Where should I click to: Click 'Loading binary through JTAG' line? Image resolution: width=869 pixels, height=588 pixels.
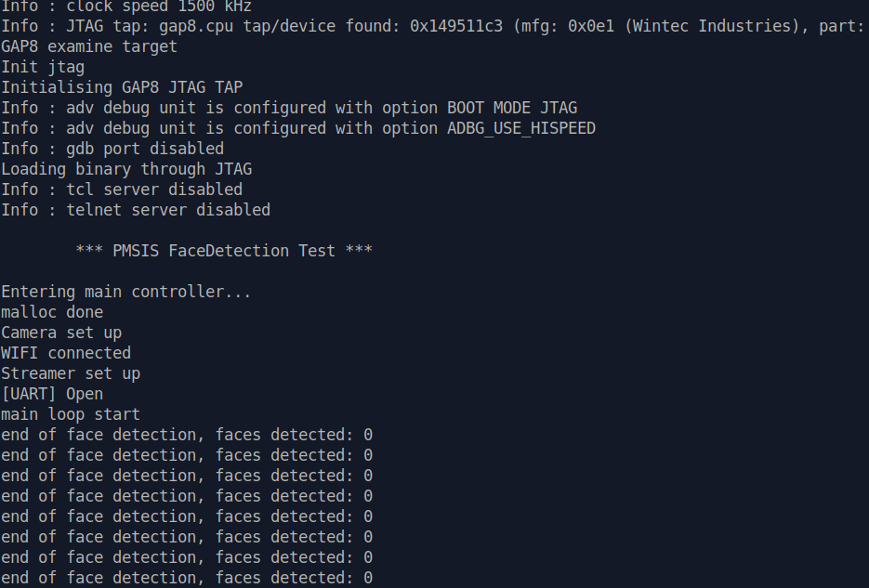click(126, 169)
